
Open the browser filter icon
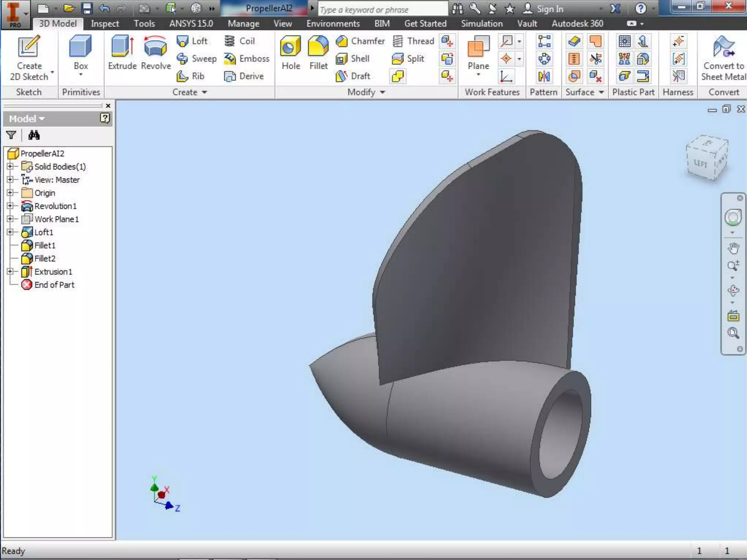click(x=11, y=135)
